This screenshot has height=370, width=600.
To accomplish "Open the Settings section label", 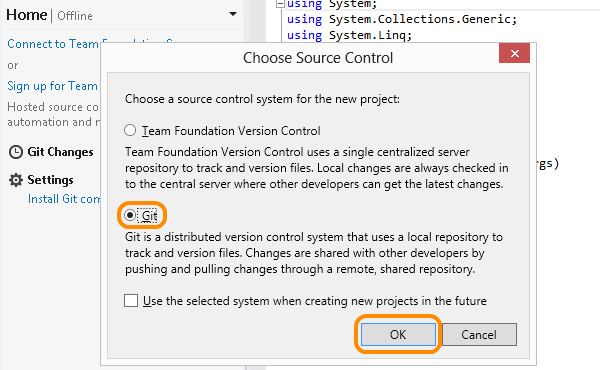I will [50, 180].
